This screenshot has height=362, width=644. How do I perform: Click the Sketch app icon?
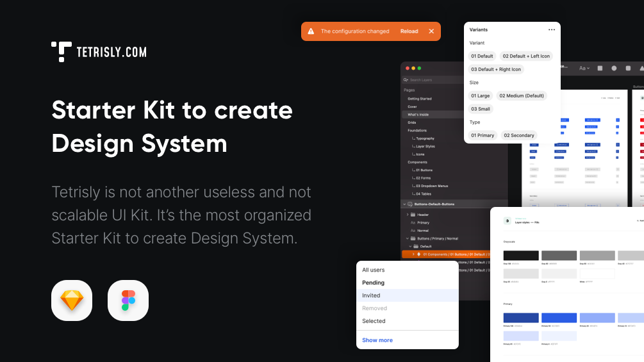coord(72,300)
